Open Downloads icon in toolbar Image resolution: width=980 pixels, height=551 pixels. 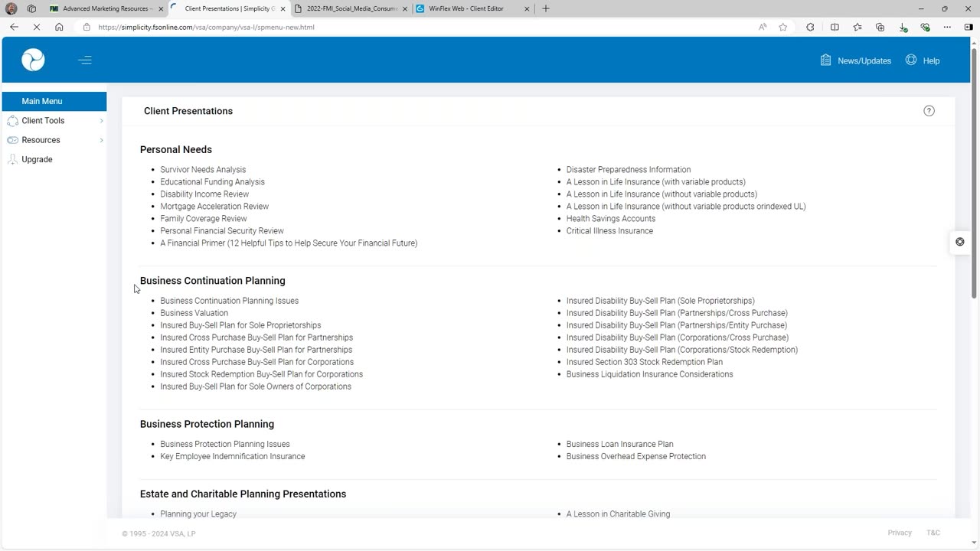(x=903, y=27)
